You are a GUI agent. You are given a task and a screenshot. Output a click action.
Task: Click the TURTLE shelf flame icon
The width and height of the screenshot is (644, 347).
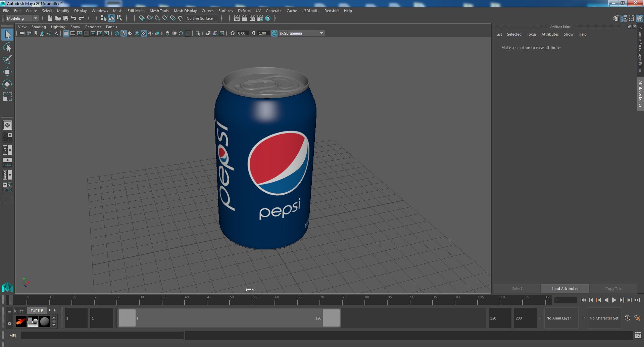21,321
